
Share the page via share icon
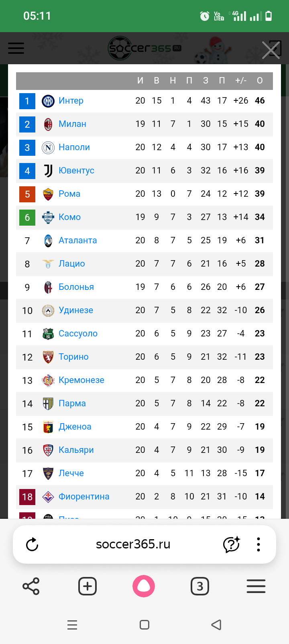coord(31,586)
